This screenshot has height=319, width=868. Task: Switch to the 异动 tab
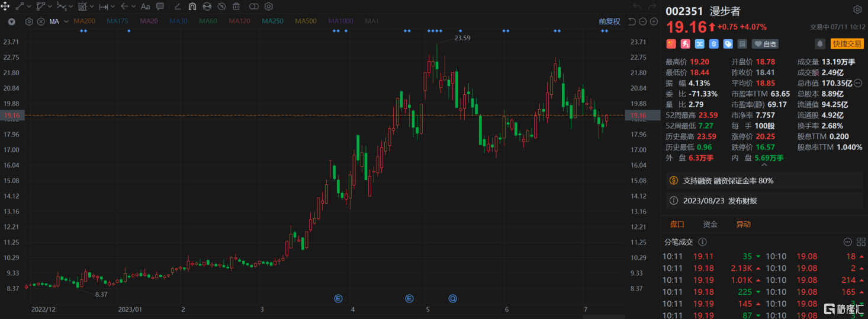(743, 224)
